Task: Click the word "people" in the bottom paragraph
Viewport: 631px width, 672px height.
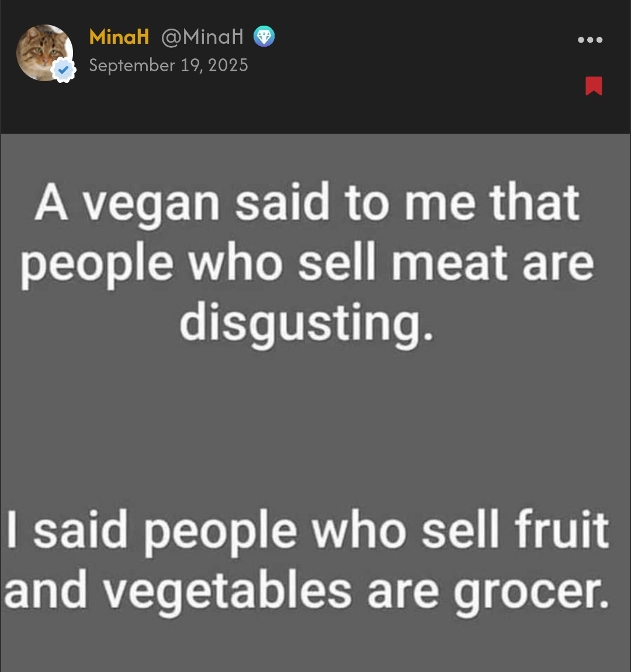Action: (220, 533)
